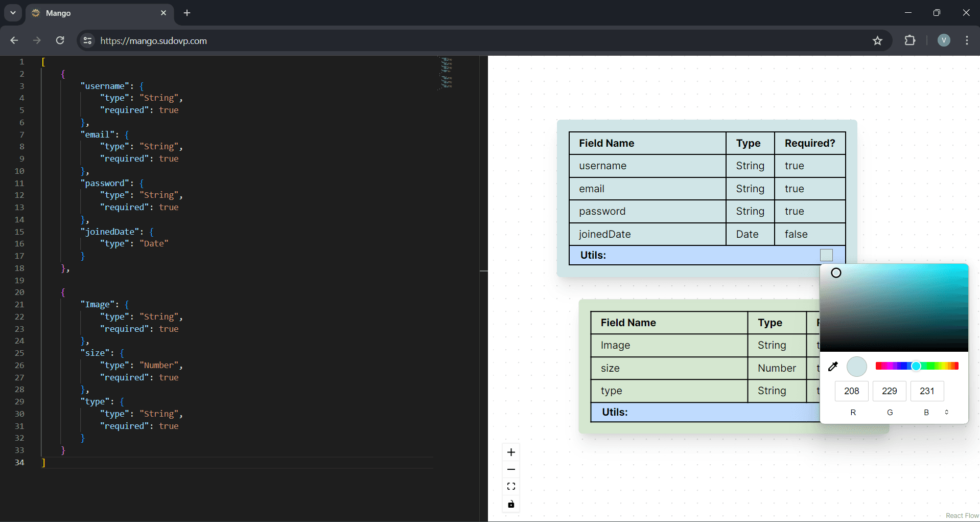Image resolution: width=980 pixels, height=522 pixels.
Task: Open a new browser tab
Action: click(x=187, y=13)
